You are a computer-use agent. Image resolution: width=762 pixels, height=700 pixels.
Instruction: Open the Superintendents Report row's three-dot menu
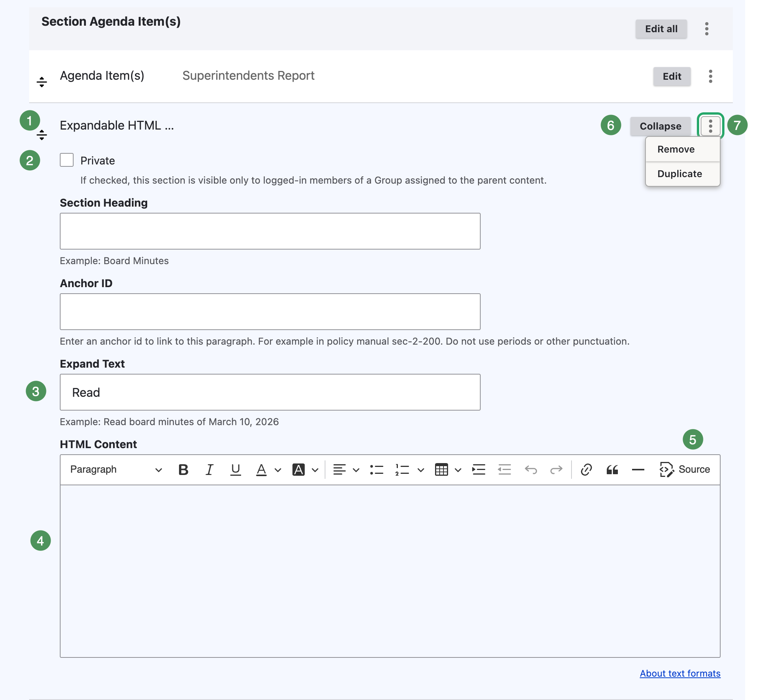click(x=711, y=76)
